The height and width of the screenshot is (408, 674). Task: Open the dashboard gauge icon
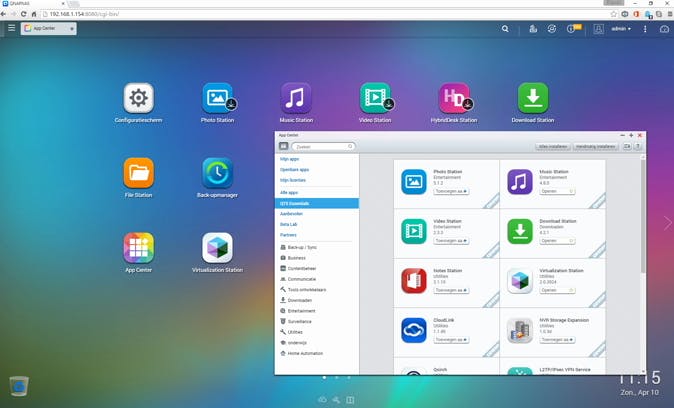coord(664,29)
